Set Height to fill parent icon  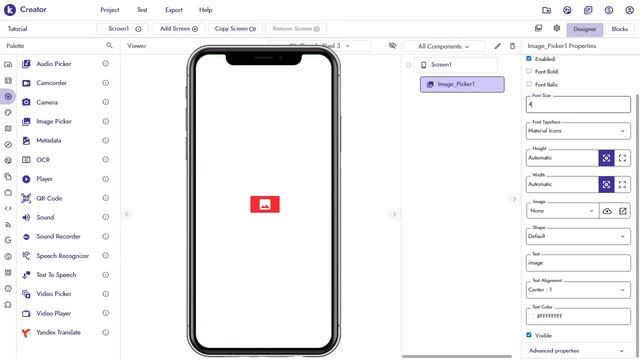(x=622, y=158)
